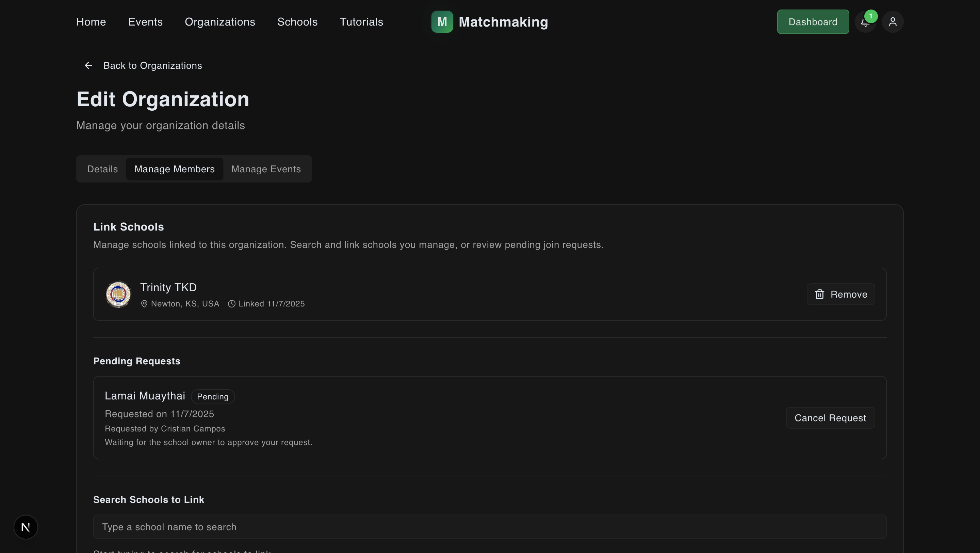Open Tutorials in the navigation bar

point(361,22)
